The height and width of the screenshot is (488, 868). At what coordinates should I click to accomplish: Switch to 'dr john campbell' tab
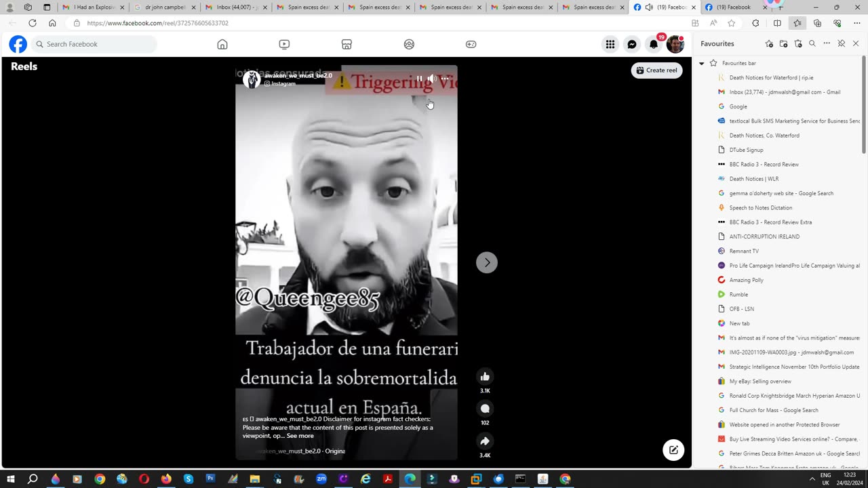(x=165, y=7)
